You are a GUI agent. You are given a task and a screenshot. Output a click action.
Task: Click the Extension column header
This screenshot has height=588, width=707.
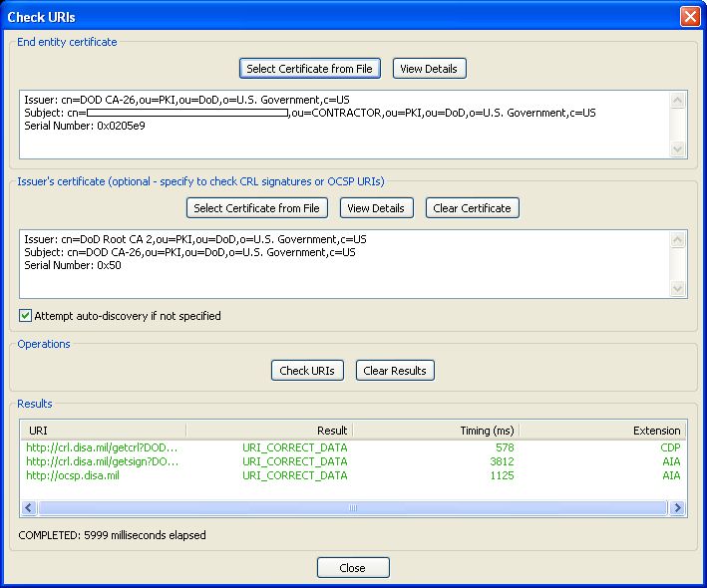point(602,431)
